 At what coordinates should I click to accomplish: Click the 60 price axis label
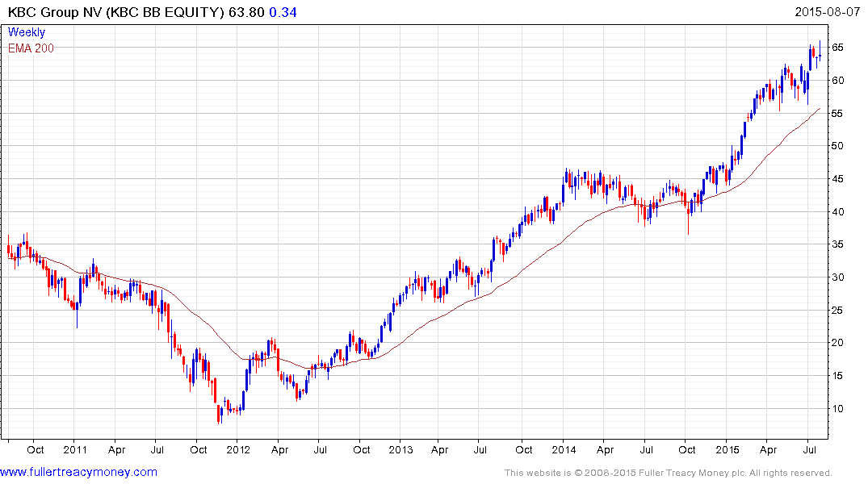click(x=837, y=80)
